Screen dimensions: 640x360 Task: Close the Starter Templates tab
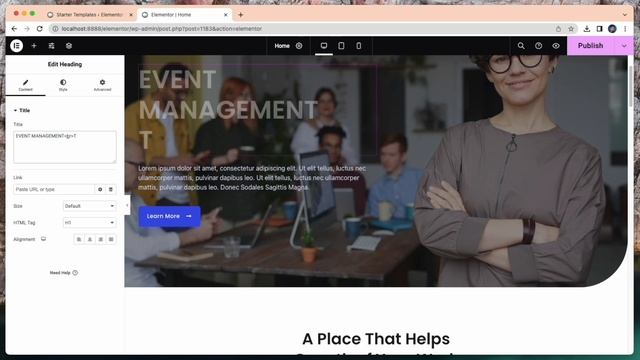131,15
